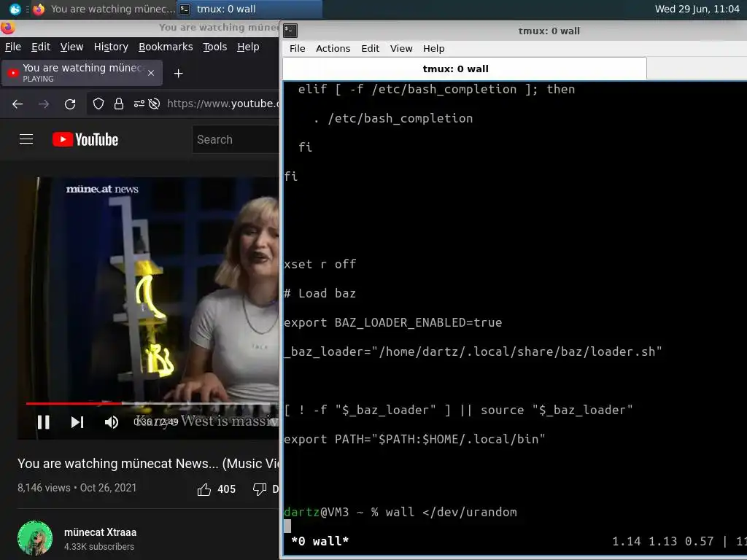Viewport: 747px width, 560px height.
Task: Open terminal Actions menu
Action: pos(333,49)
